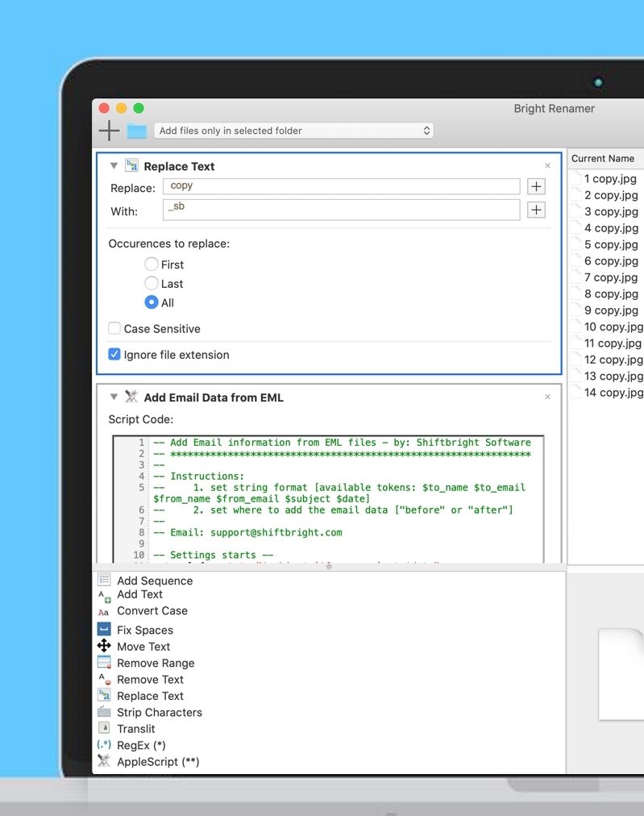Choose Convert Case action

[152, 610]
